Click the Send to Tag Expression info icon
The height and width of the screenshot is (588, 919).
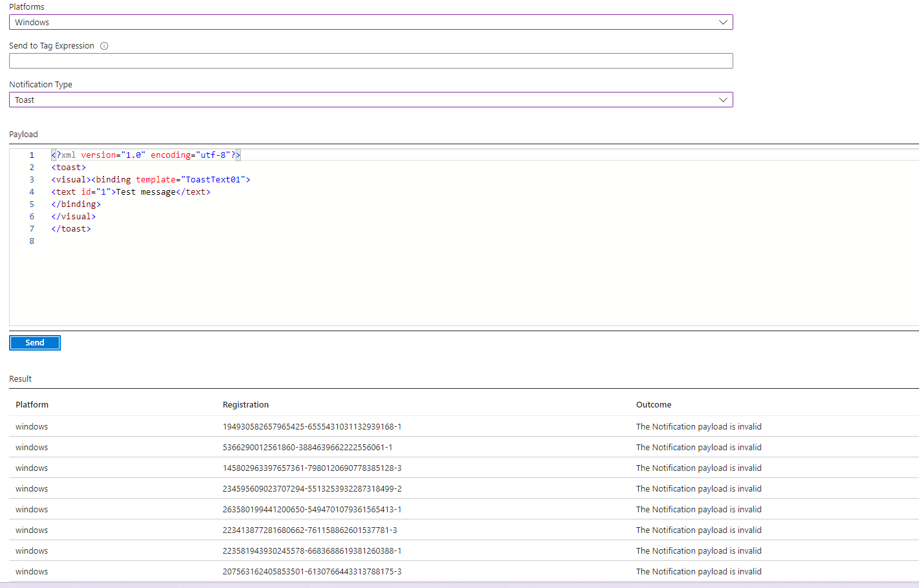tap(104, 45)
